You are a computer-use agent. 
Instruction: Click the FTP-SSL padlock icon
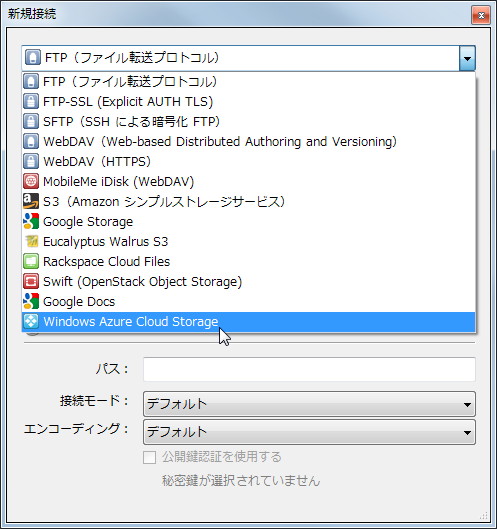31,102
